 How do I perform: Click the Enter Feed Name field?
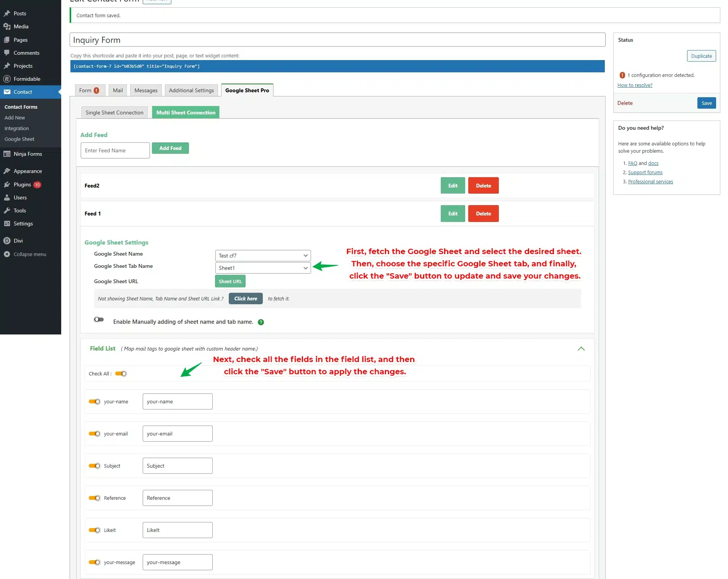click(115, 150)
